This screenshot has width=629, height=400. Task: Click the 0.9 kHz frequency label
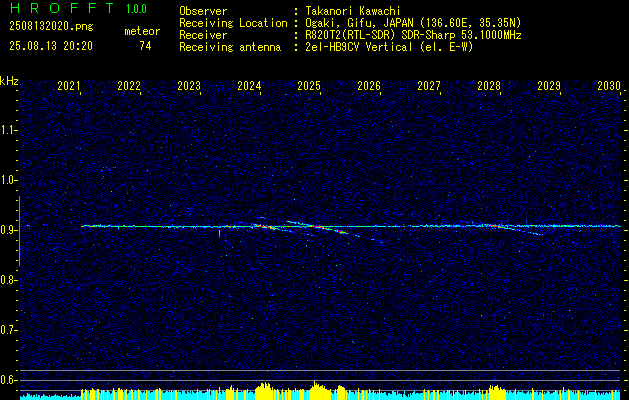point(9,230)
